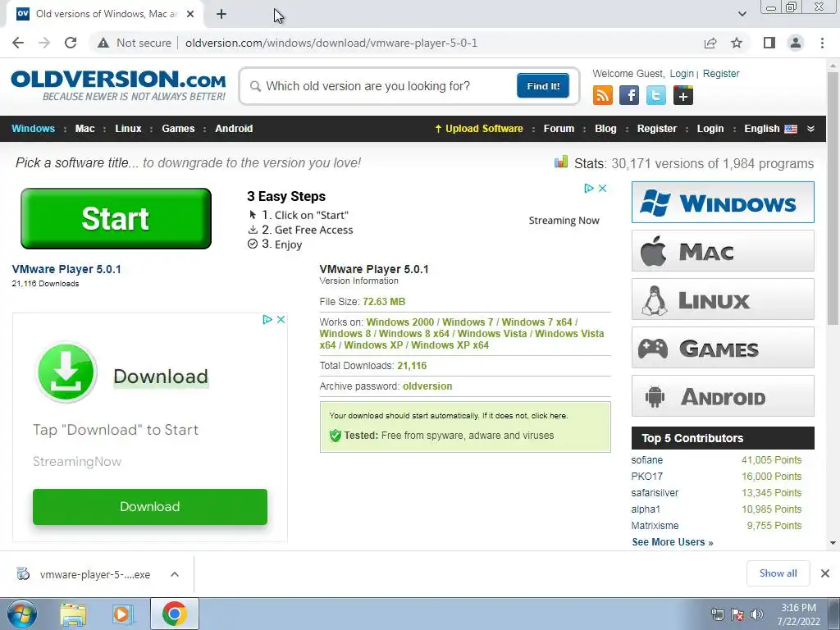Select Android in the navigation bar
The height and width of the screenshot is (630, 840).
(x=234, y=129)
